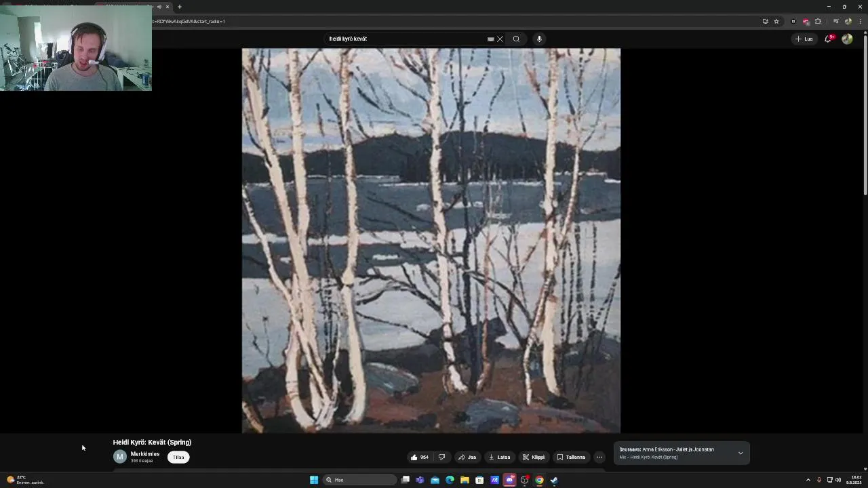This screenshot has height=488, width=868.
Task: Open YouTube notifications bell
Action: 828,39
